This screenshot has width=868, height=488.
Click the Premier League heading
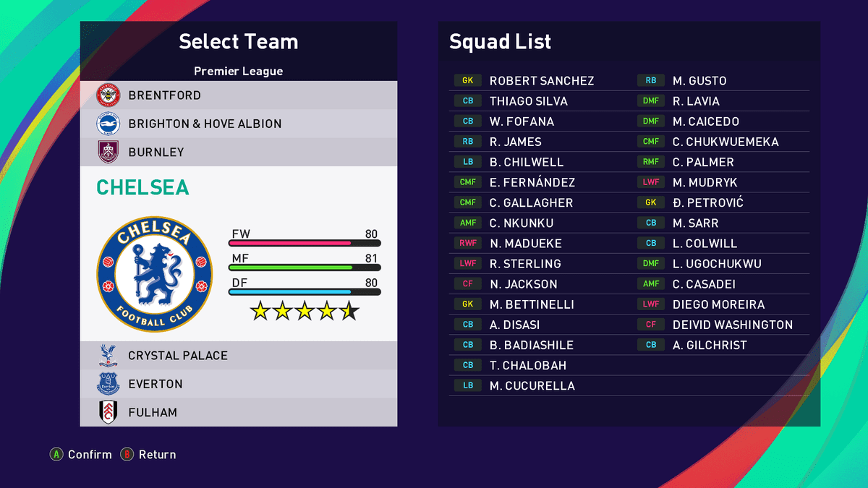coord(239,71)
